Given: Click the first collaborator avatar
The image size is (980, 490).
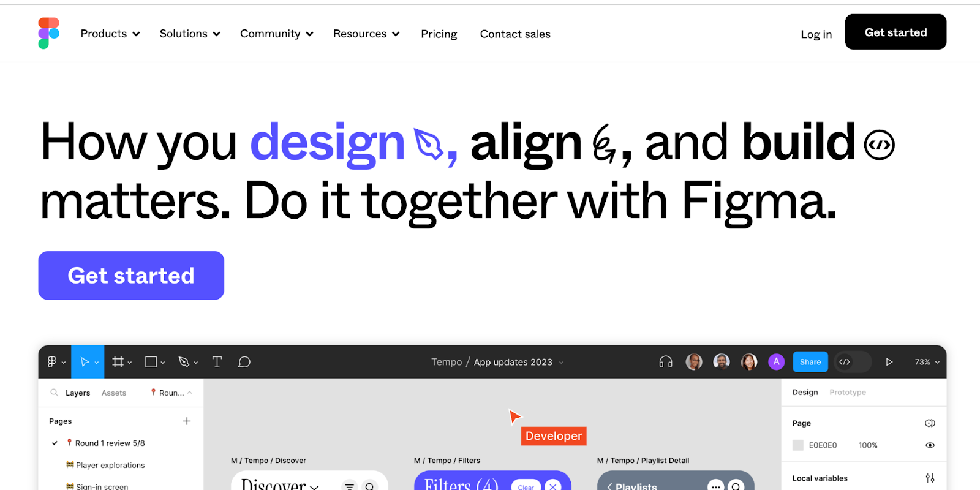Looking at the screenshot, I should pyautogui.click(x=694, y=361).
